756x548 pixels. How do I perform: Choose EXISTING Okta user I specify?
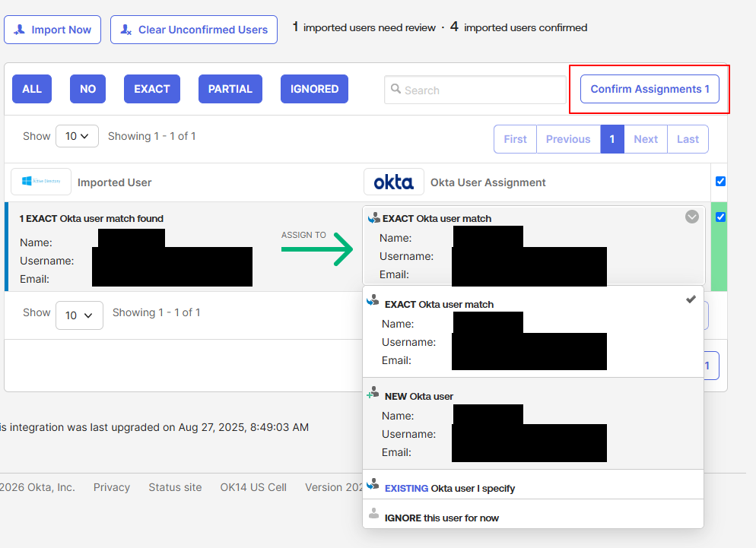[532, 485]
